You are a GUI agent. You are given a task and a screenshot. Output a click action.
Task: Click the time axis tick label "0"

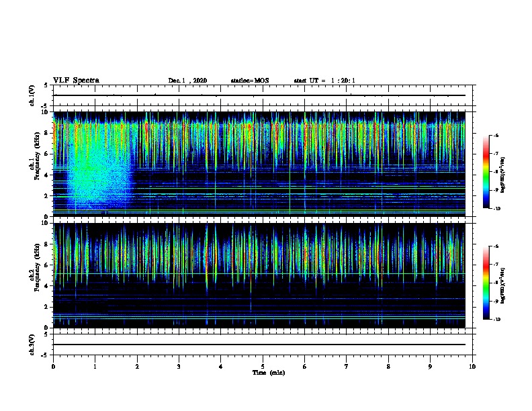pos(53,367)
